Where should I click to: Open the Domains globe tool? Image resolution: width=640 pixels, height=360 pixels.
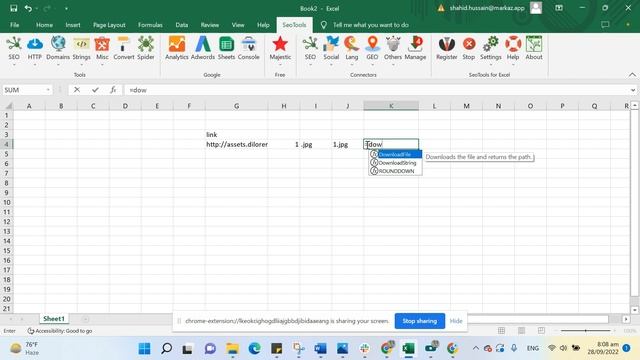[58, 49]
